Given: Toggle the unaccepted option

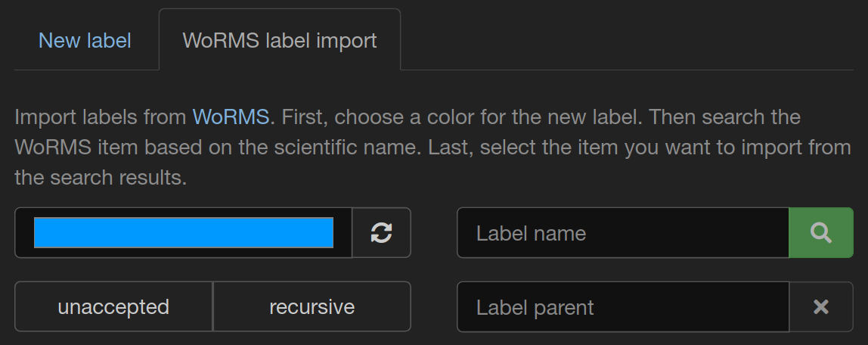Looking at the screenshot, I should (113, 307).
